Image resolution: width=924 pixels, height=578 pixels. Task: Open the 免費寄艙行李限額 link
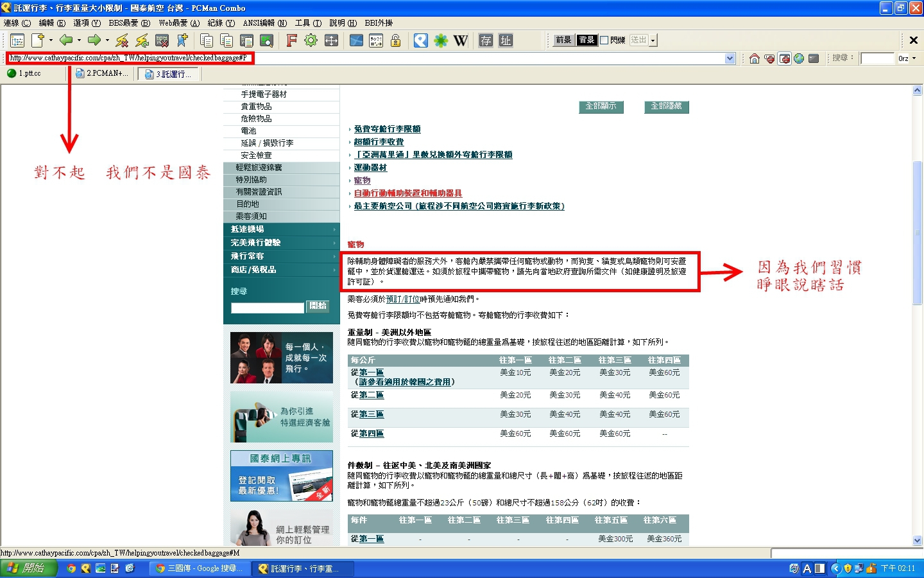pos(388,129)
